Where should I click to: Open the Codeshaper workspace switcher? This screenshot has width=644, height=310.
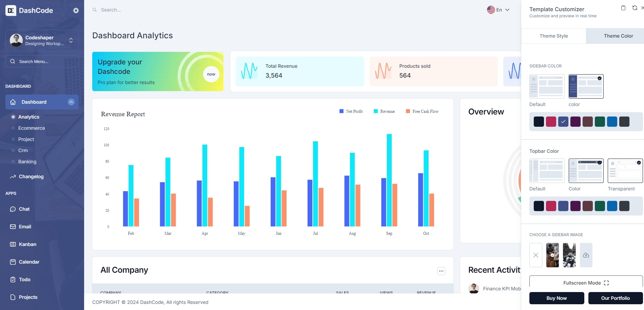42,40
